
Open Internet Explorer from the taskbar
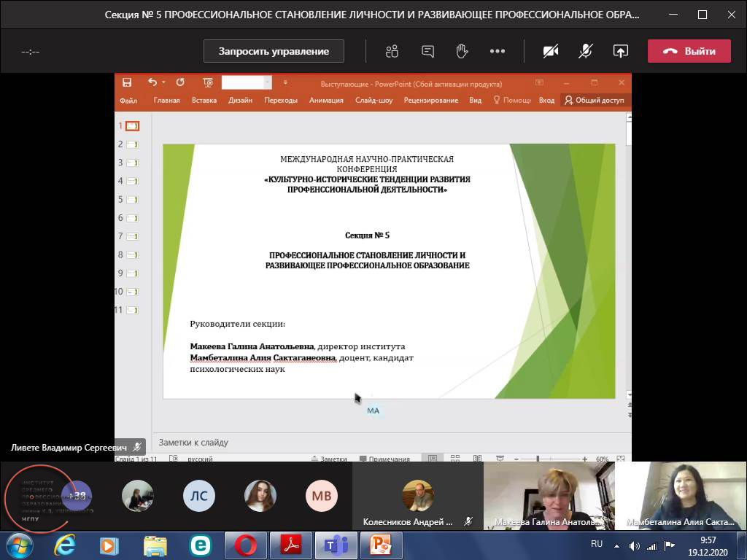tap(66, 545)
